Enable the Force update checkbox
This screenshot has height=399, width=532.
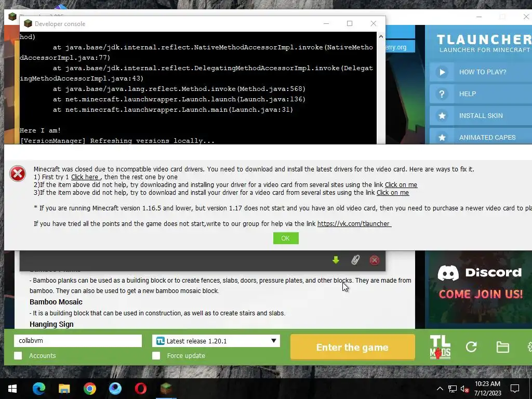click(156, 355)
